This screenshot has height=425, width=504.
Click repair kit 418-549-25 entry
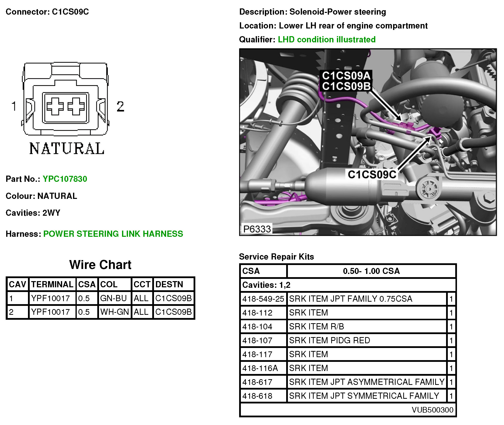[263, 299]
